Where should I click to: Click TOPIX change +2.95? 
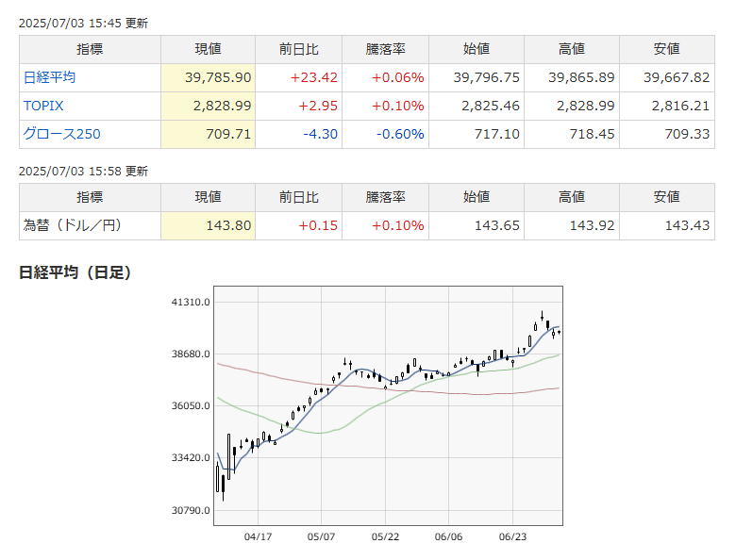pos(318,106)
